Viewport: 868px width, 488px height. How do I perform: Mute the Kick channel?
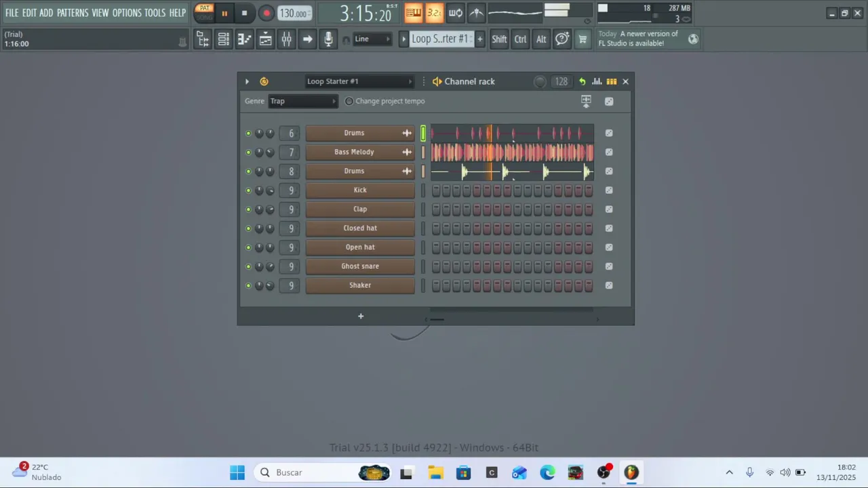[248, 190]
